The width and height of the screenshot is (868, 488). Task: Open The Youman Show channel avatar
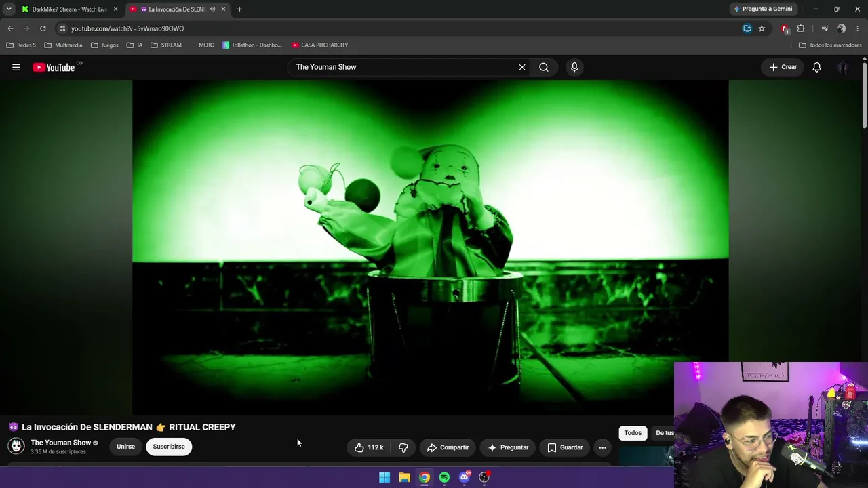16,446
